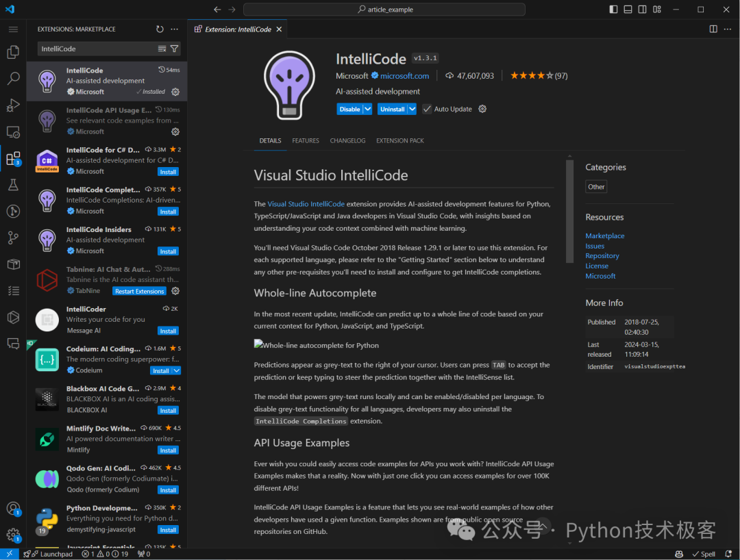This screenshot has height=560, width=740.
Task: Open the Extensions view icon
Action: [x=13, y=159]
